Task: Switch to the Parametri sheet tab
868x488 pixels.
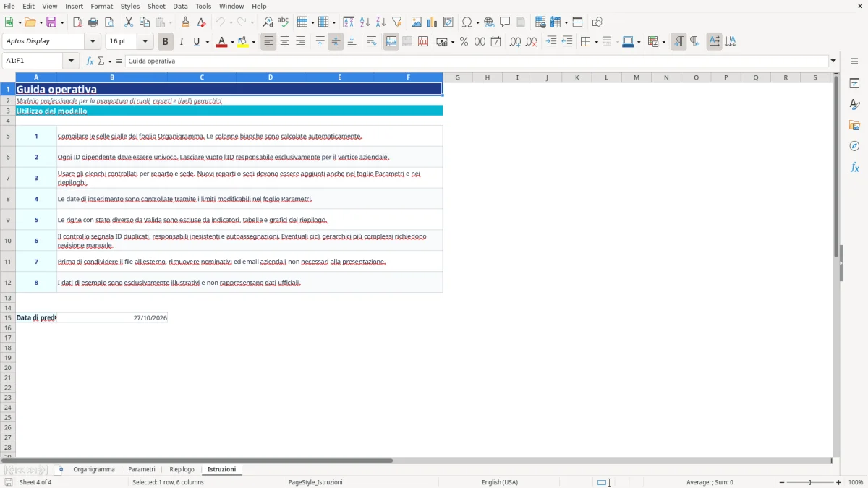Action: 142,469
